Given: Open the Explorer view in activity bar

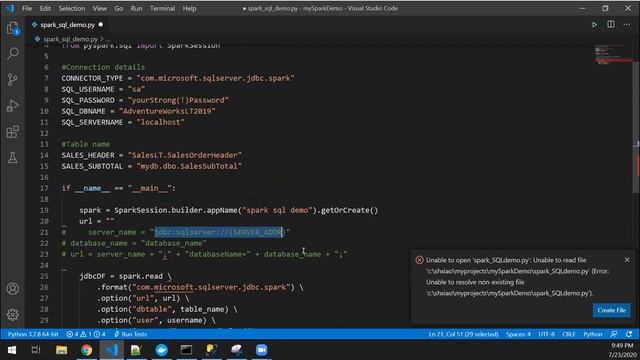Looking at the screenshot, I should point(13,29).
